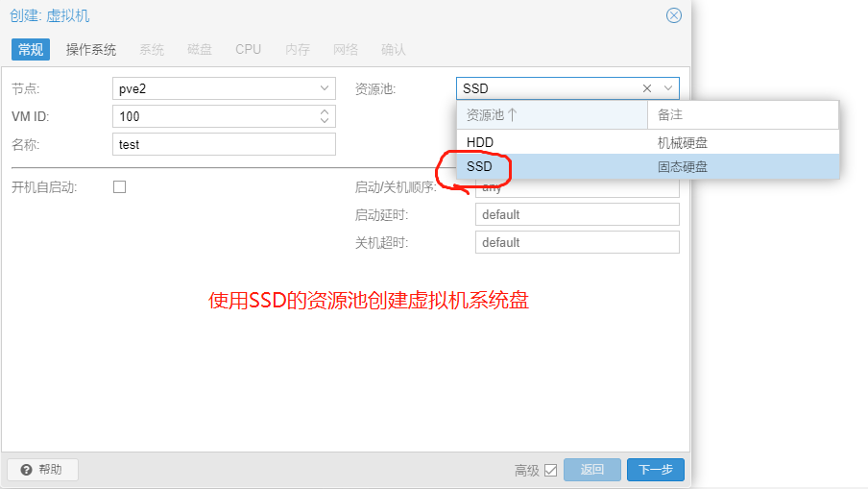Expand the 节点 pve2 dropdown
Screen dimensions: 868x489
pyautogui.click(x=324, y=88)
